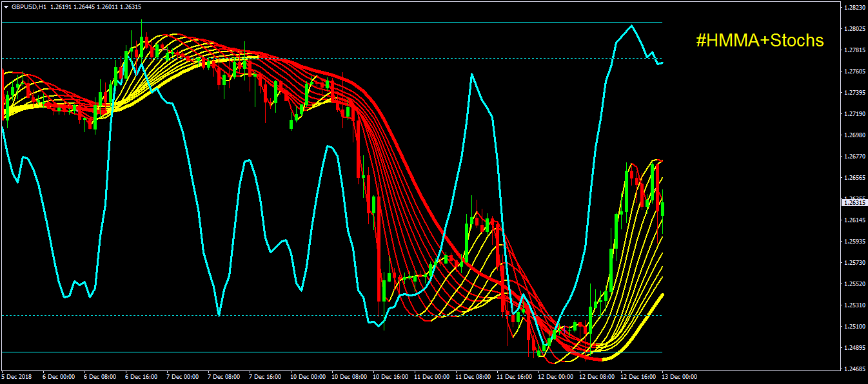Image resolution: width=868 pixels, height=384 pixels.
Task: Click the 10 Dec 16:00 time label
Action: coord(391,376)
